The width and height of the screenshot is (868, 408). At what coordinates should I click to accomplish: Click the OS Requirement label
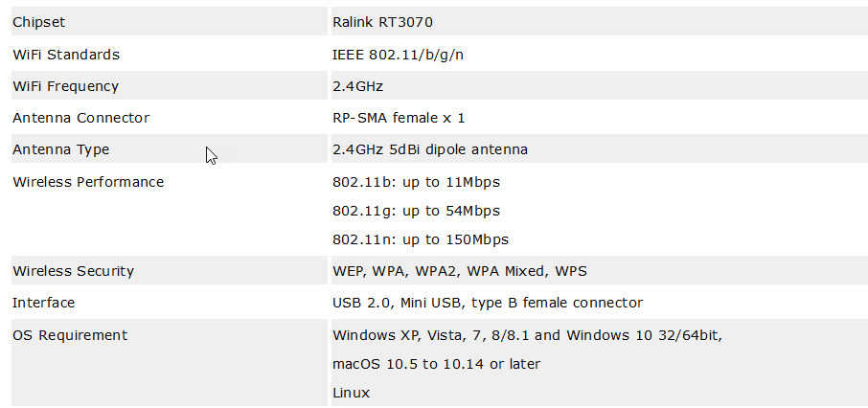70,335
